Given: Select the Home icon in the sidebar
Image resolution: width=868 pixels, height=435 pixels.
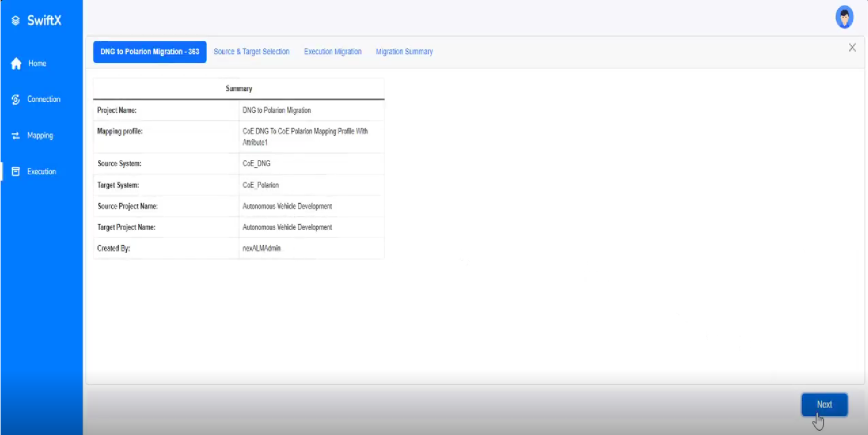Looking at the screenshot, I should [16, 63].
